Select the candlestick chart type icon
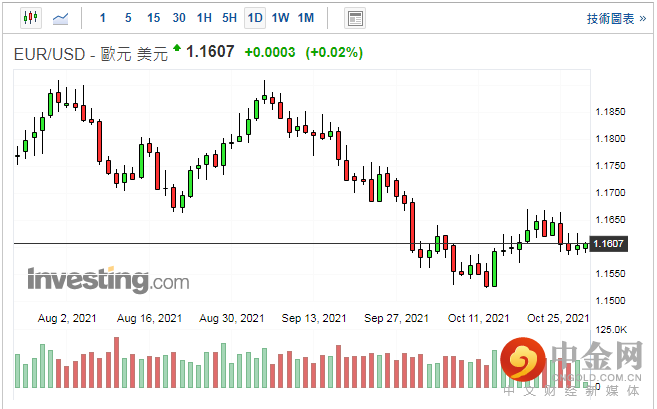 [31, 18]
